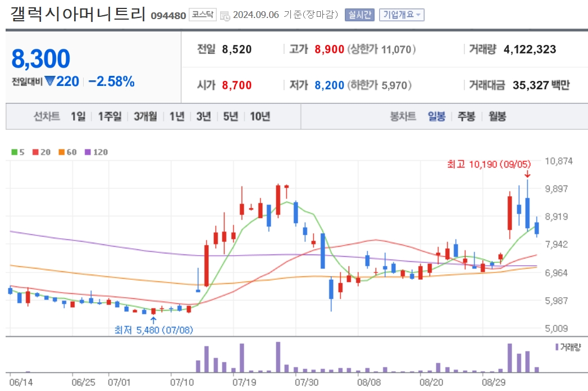This screenshot has width=588, height=391.
Task: Click the date text 2024.09.06 기준(장마감)
Action: click(x=285, y=15)
